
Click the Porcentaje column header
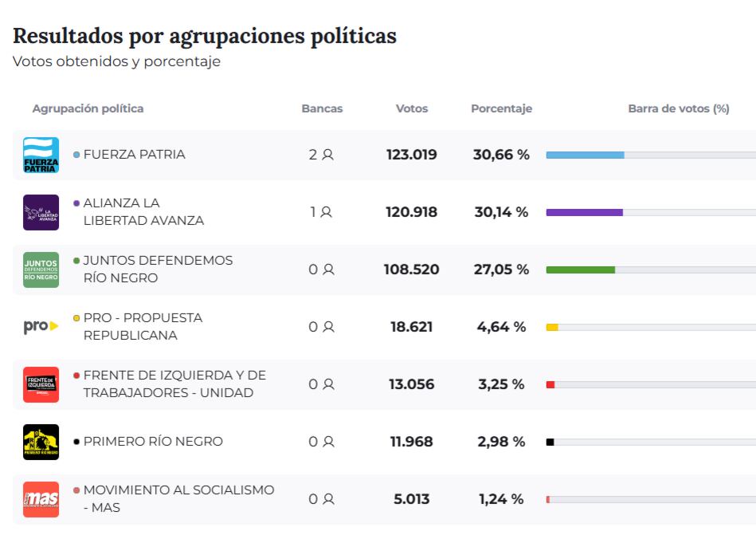coord(501,108)
